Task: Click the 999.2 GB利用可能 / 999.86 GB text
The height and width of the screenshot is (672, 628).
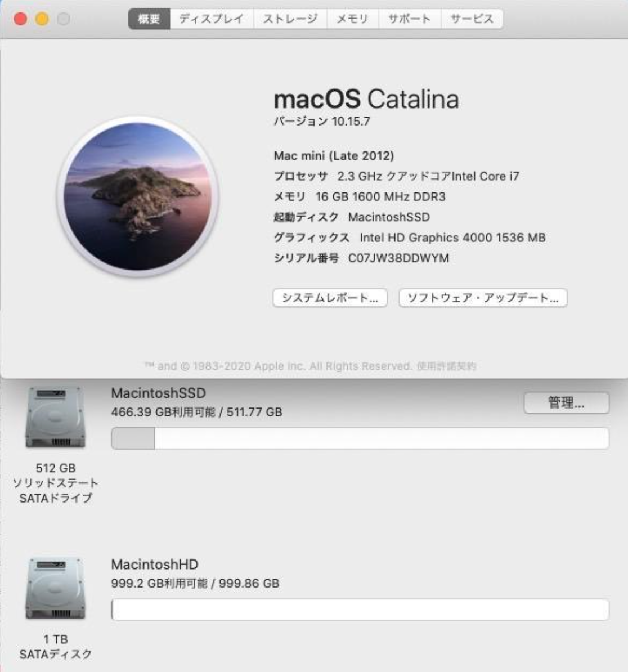Action: pos(195,583)
